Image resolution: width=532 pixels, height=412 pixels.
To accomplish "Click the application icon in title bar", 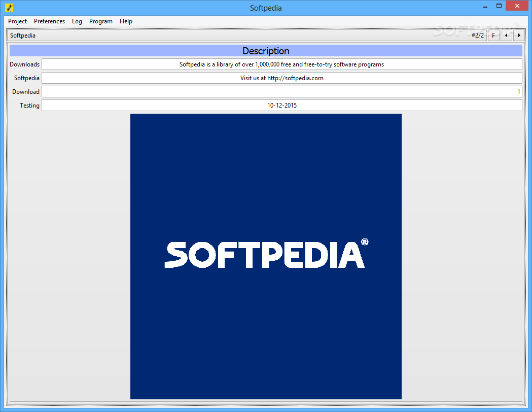I will point(9,8).
